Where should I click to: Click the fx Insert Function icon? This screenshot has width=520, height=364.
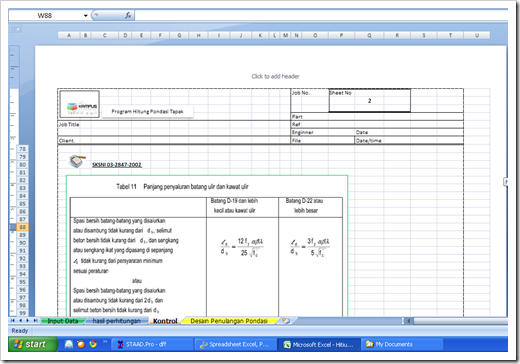tap(128, 15)
